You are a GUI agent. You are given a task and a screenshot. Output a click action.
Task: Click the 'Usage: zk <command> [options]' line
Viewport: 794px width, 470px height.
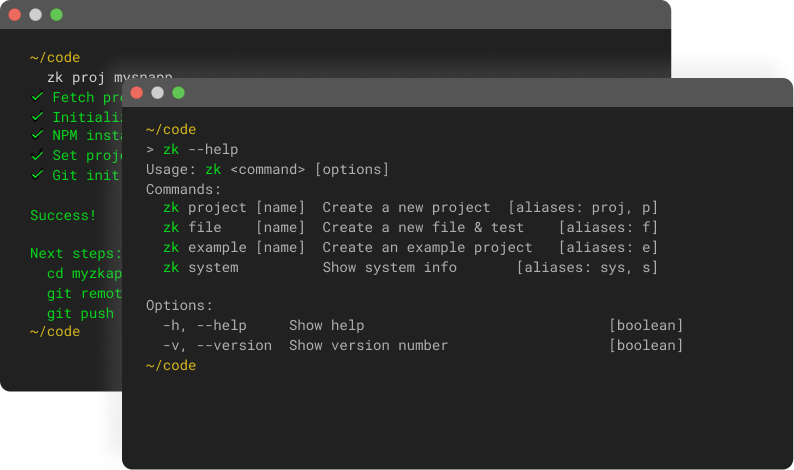(267, 169)
